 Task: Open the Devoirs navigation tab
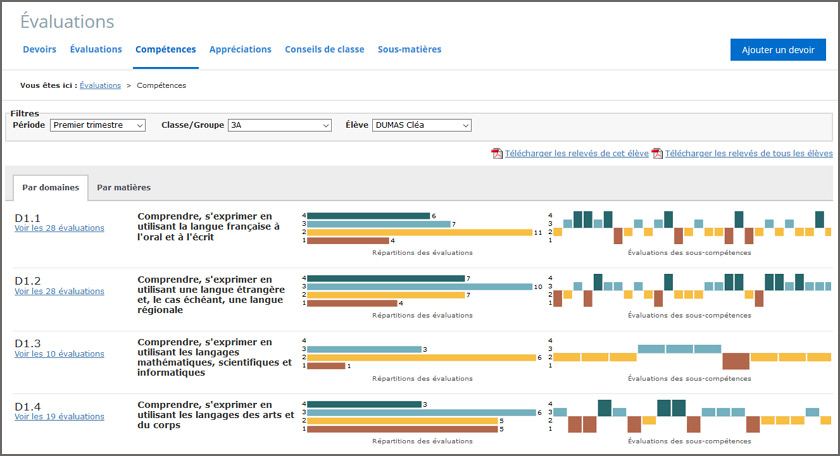pyautogui.click(x=39, y=49)
